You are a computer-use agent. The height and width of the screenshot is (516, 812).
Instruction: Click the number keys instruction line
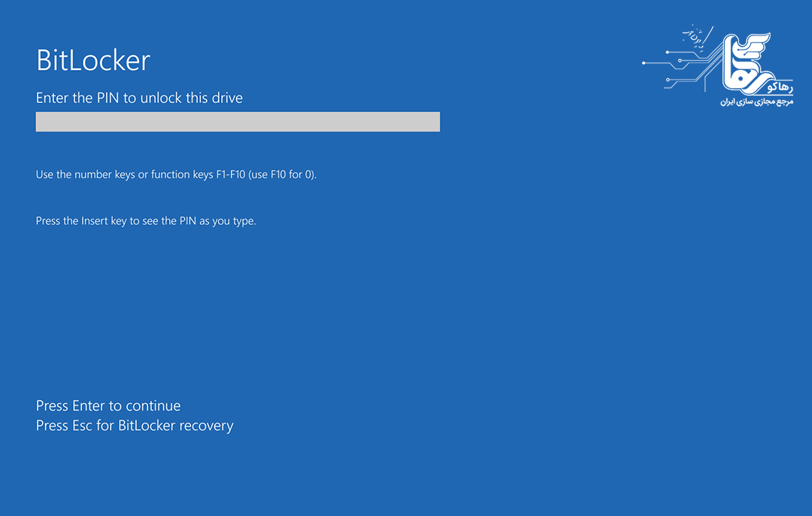click(x=176, y=175)
